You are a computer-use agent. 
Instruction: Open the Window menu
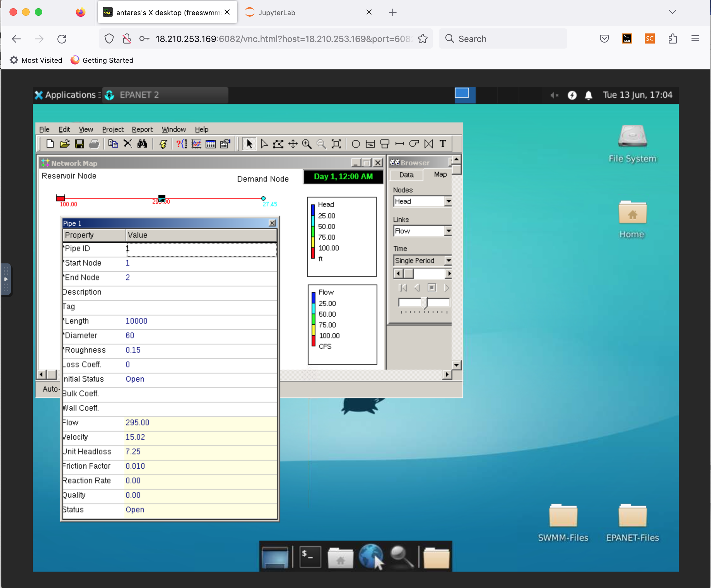[174, 129]
